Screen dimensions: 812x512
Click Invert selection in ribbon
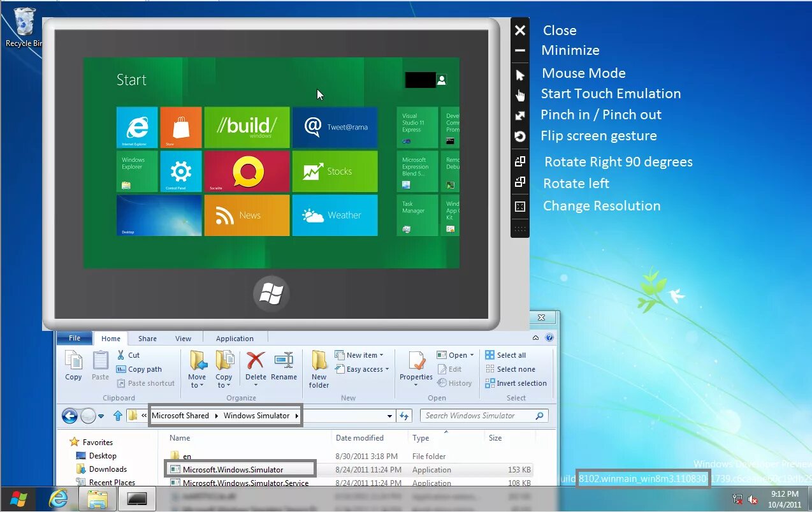coord(516,383)
